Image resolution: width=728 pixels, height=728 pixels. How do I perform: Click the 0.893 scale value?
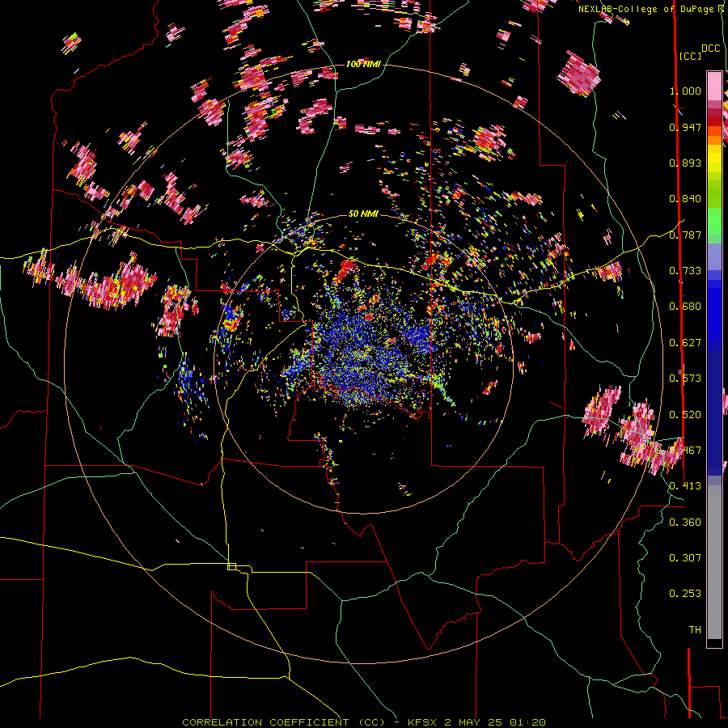(x=685, y=163)
